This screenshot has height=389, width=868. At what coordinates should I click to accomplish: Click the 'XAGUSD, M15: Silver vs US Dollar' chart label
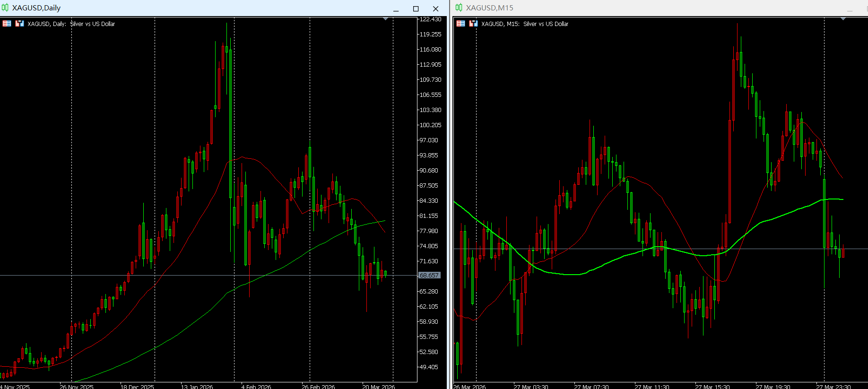pyautogui.click(x=525, y=24)
